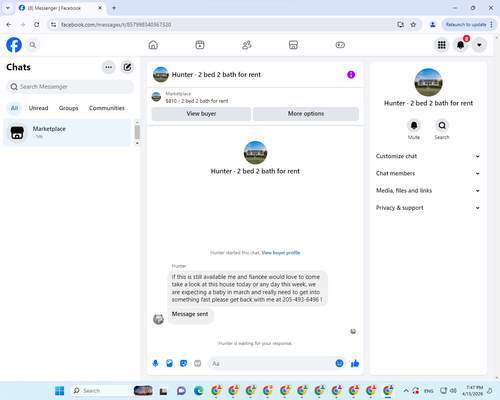Open the Gaming icon in top bar
The image size is (500, 400).
click(340, 45)
